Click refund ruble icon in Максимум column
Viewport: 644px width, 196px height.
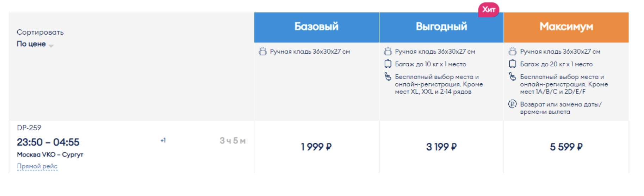click(512, 104)
